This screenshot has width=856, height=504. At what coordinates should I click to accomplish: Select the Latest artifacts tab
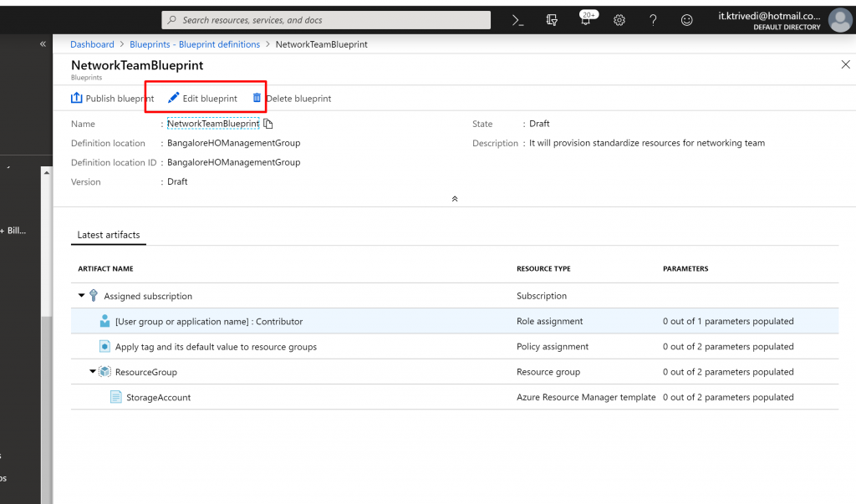[109, 235]
